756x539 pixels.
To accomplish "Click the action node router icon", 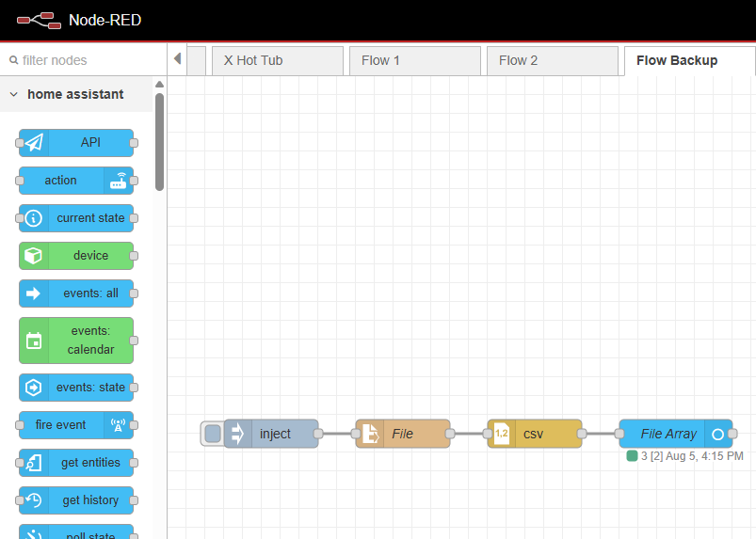I will pyautogui.click(x=118, y=181).
